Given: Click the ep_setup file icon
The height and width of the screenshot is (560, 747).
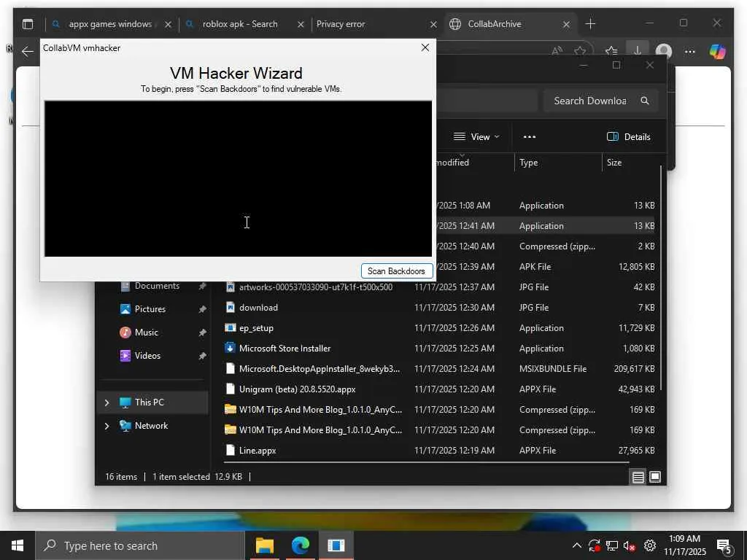Looking at the screenshot, I should (230, 327).
